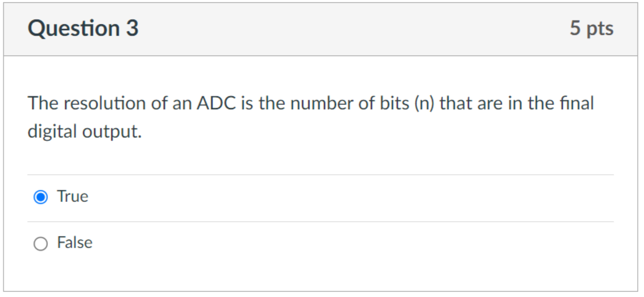This screenshot has height=297, width=644.
Task: Click the False option row
Action: coord(156,243)
